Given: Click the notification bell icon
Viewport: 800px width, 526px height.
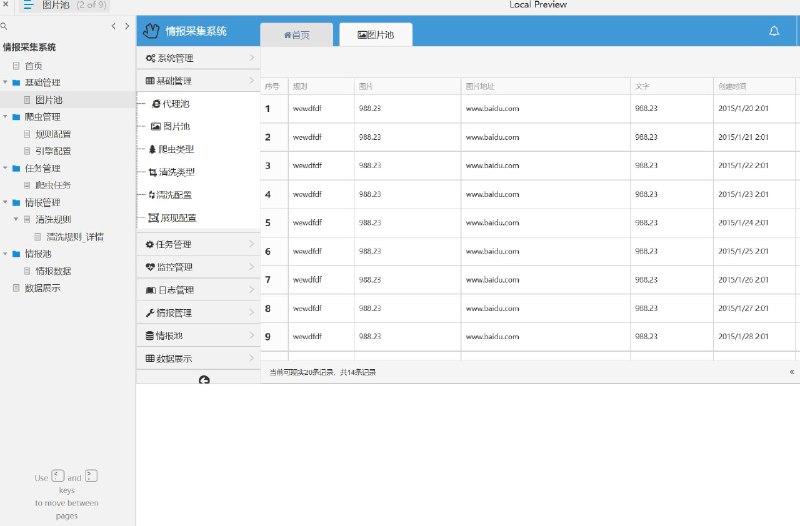Looking at the screenshot, I should 774,31.
